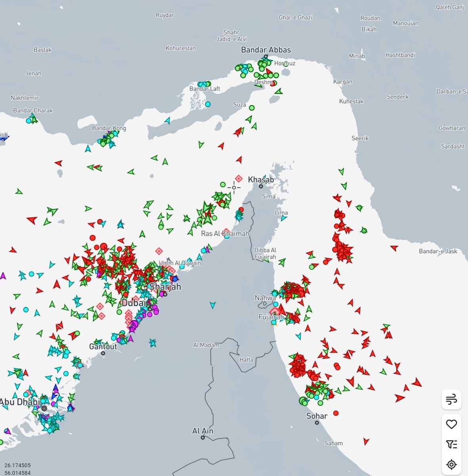The height and width of the screenshot is (476, 468).
Task: Click the Al Ain map label
Action: coord(202,431)
